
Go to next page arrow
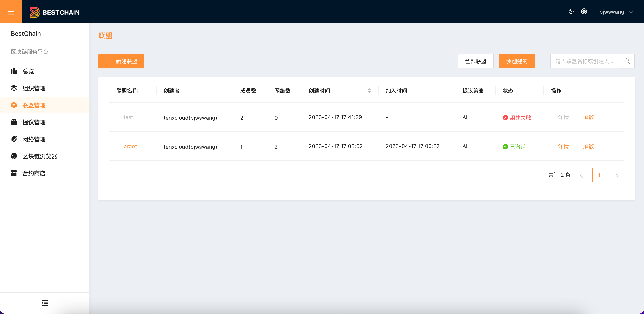pos(617,176)
